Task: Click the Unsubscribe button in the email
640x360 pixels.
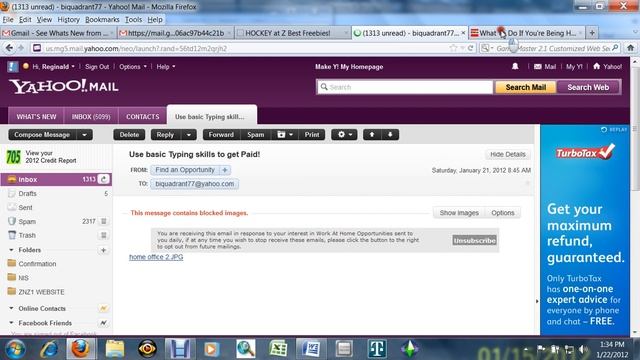Action: (474, 240)
